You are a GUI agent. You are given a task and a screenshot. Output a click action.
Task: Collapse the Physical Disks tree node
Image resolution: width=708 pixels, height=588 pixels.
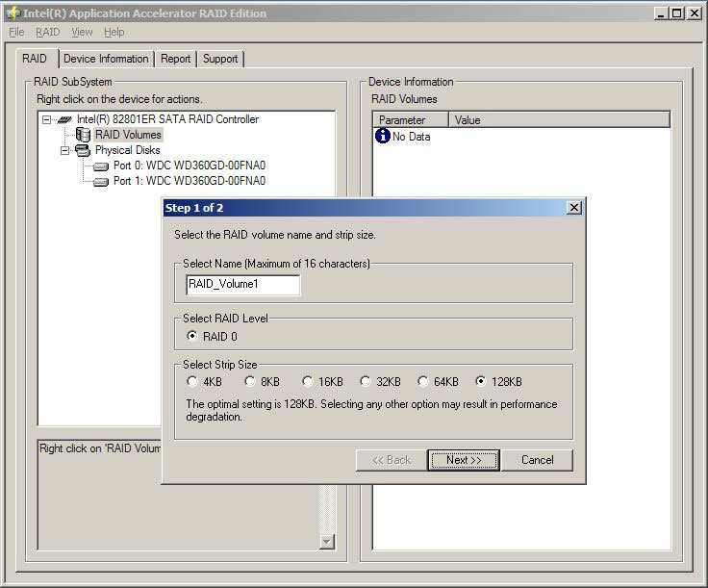(65, 150)
